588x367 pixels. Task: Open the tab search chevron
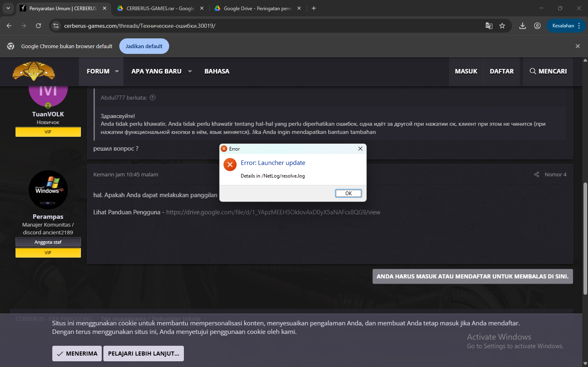coord(8,8)
